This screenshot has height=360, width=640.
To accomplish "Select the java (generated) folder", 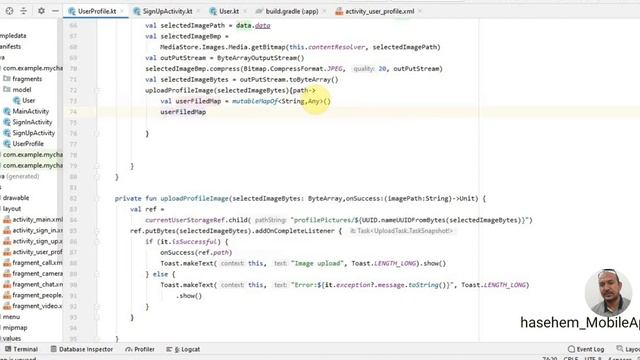I will (x=20, y=176).
